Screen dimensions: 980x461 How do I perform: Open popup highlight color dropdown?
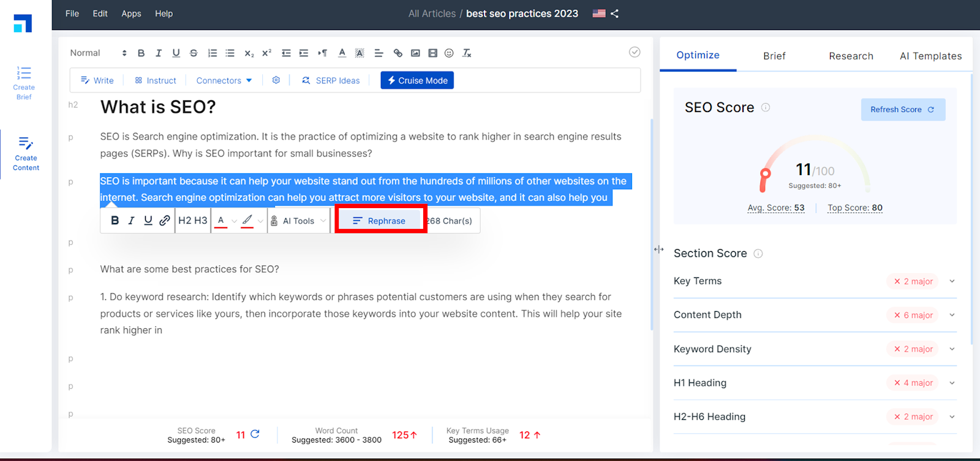click(252, 220)
